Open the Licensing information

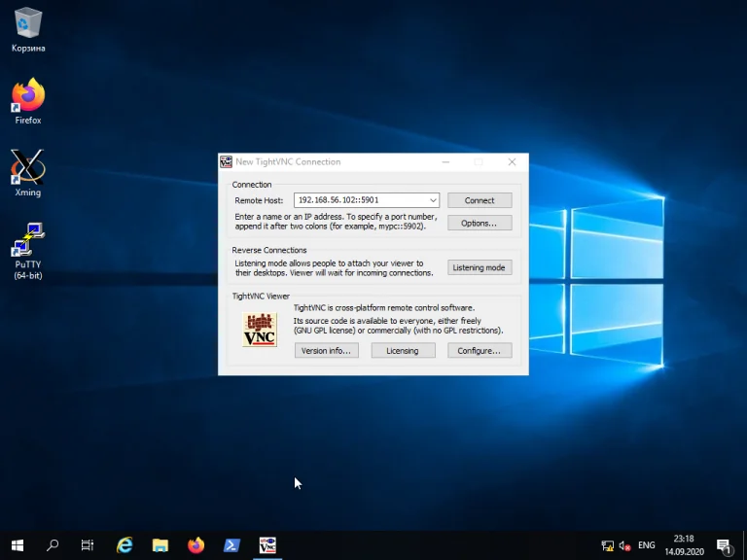coord(403,351)
